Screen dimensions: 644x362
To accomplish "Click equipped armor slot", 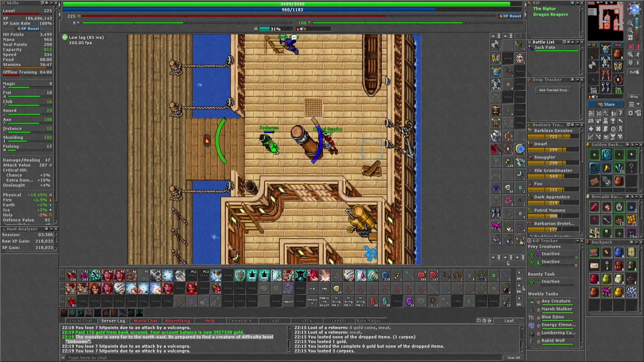I will [606, 62].
